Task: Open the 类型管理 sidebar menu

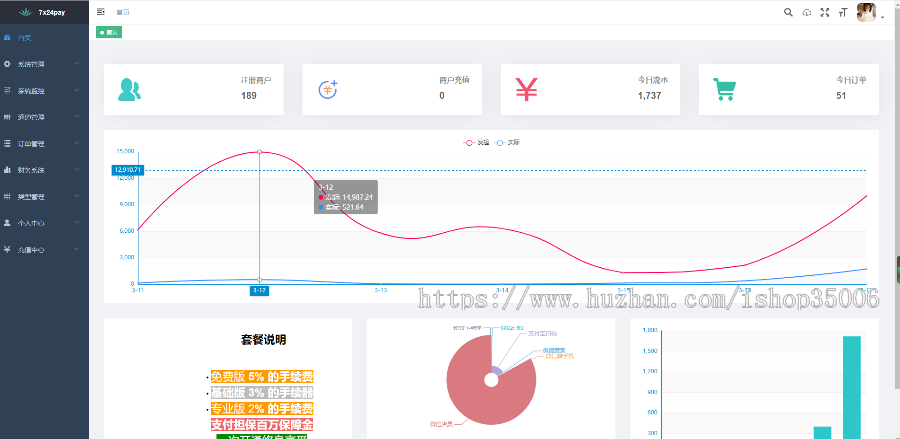Action: click(44, 197)
